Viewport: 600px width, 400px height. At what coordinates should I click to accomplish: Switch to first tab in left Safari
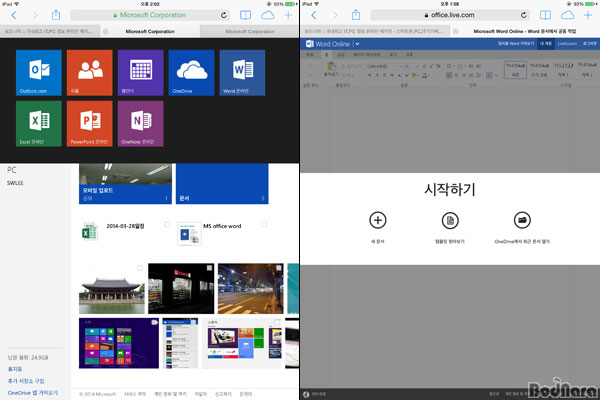[50, 31]
